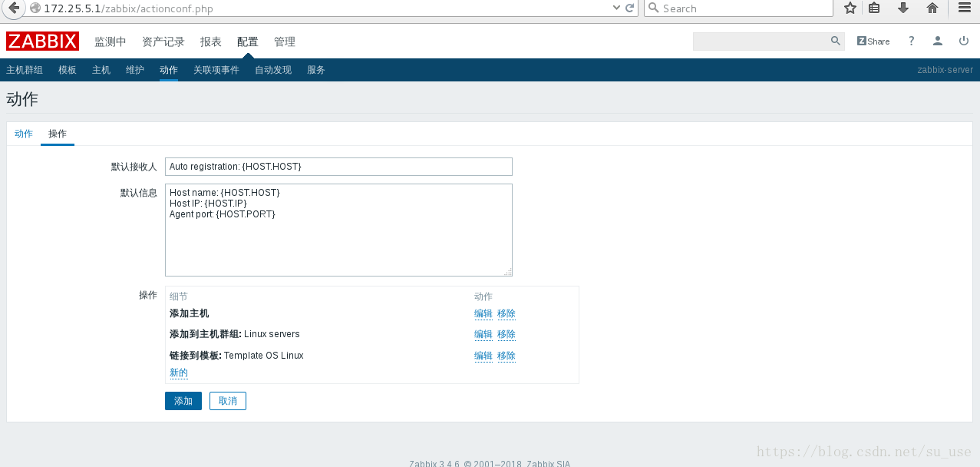
Task: Click the address bar URL
Action: tap(128, 8)
